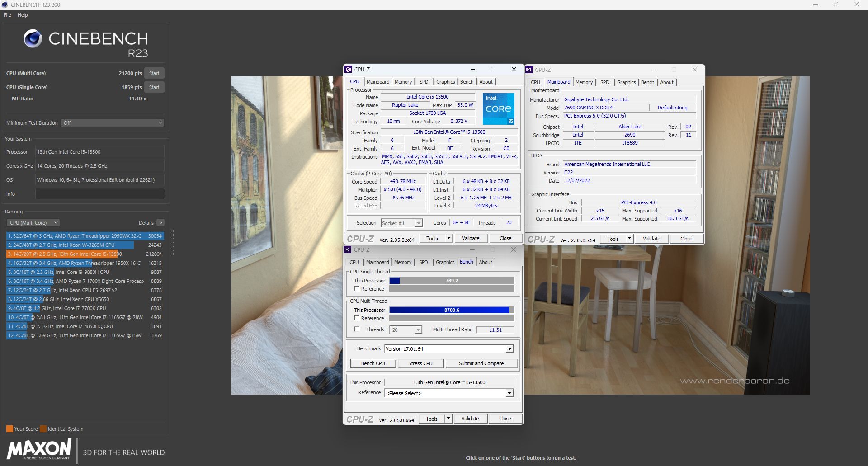This screenshot has height=466, width=868.
Task: Switch to Memory tab in first CPU-Z window
Action: point(403,82)
